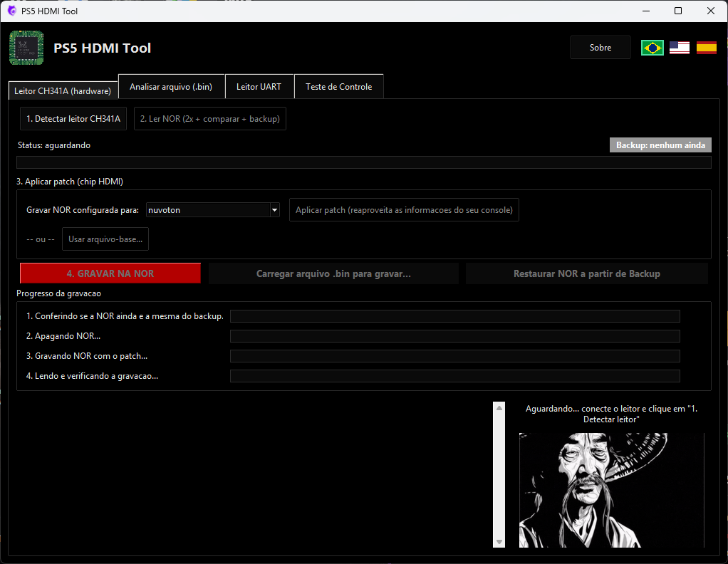The height and width of the screenshot is (564, 728).
Task: Click the PS5 HDMI Tool header title
Action: (102, 48)
